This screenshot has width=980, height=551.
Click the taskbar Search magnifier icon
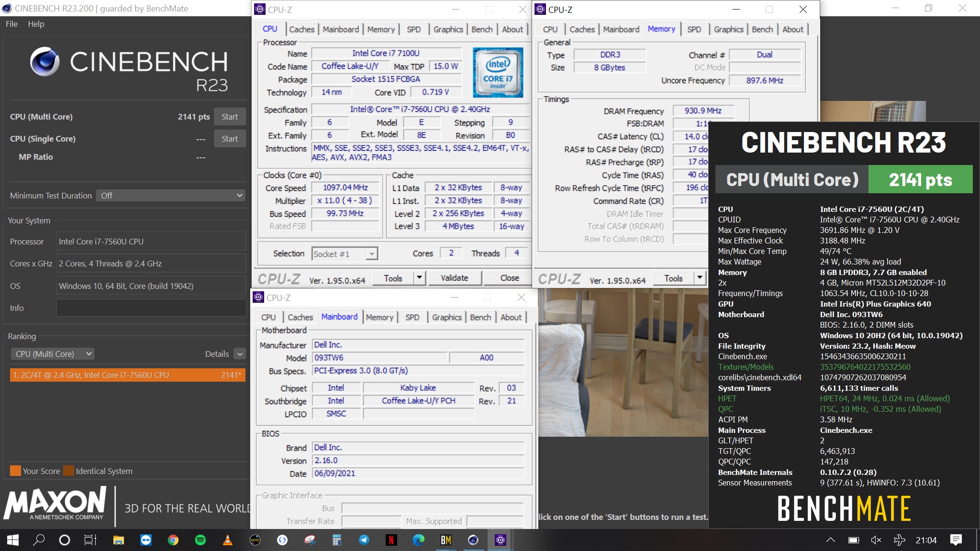click(39, 540)
